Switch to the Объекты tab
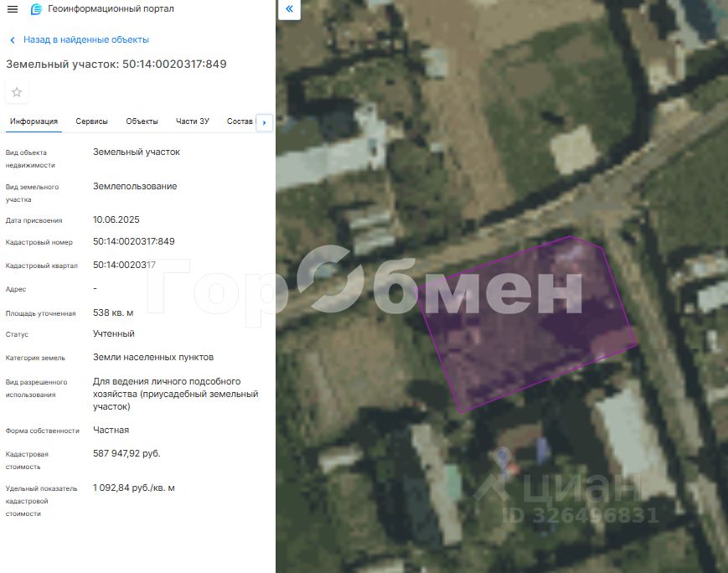The image size is (728, 573). coord(142,121)
